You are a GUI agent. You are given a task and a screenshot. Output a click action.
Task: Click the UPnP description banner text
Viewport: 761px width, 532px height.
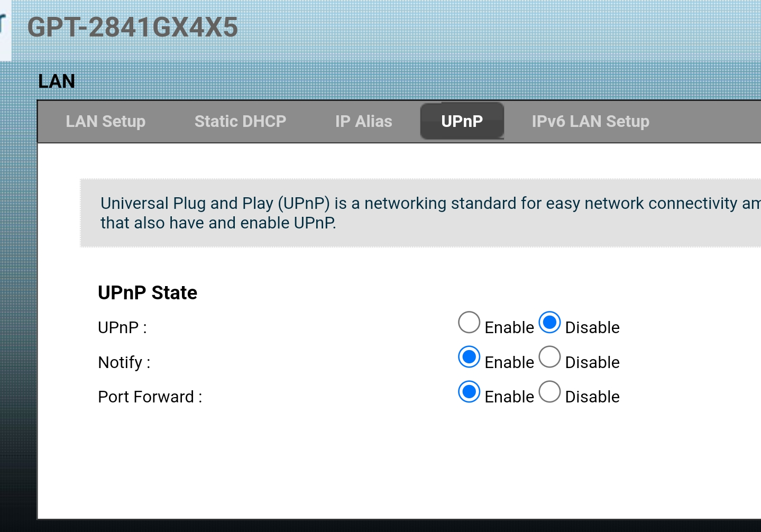click(370, 212)
